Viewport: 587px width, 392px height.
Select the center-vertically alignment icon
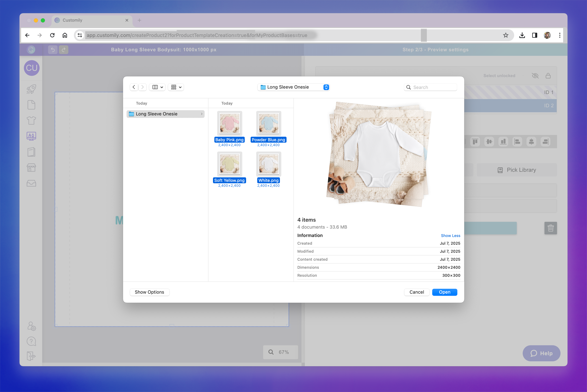(489, 141)
